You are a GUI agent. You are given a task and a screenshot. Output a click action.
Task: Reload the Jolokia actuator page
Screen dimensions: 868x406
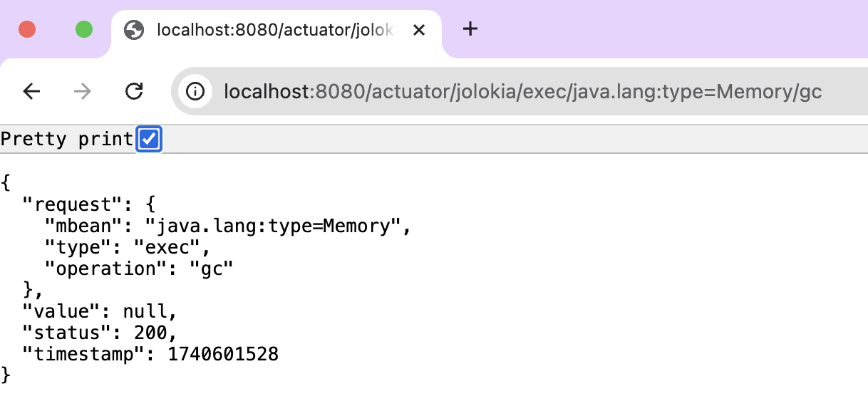click(x=134, y=91)
